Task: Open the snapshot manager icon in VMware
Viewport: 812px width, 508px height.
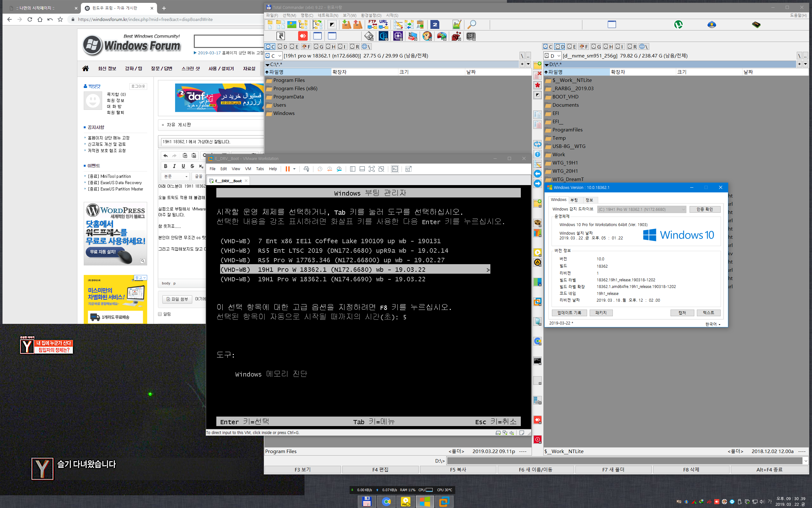Action: (339, 169)
